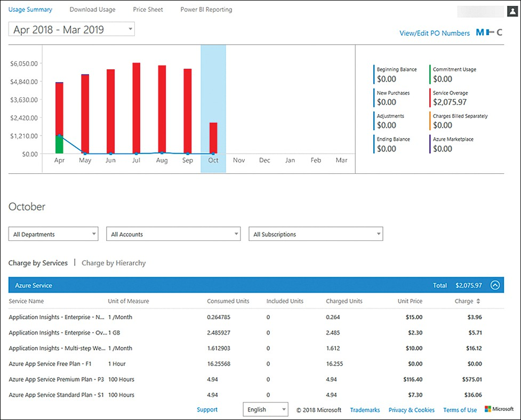Screen dimensions: 521x420
Task: Select the Application Insights - Multi-step We... row
Action: coord(256,348)
